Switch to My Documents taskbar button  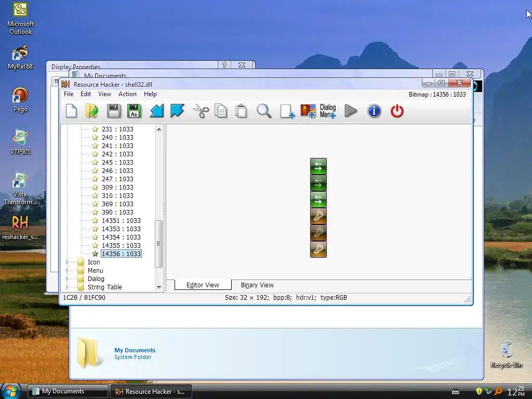coord(68,391)
